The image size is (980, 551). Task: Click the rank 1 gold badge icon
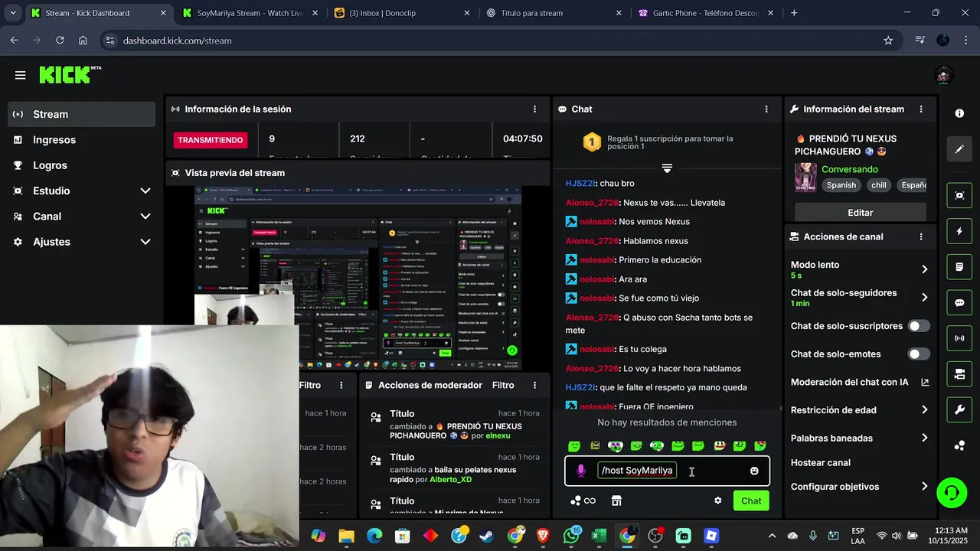click(x=591, y=142)
